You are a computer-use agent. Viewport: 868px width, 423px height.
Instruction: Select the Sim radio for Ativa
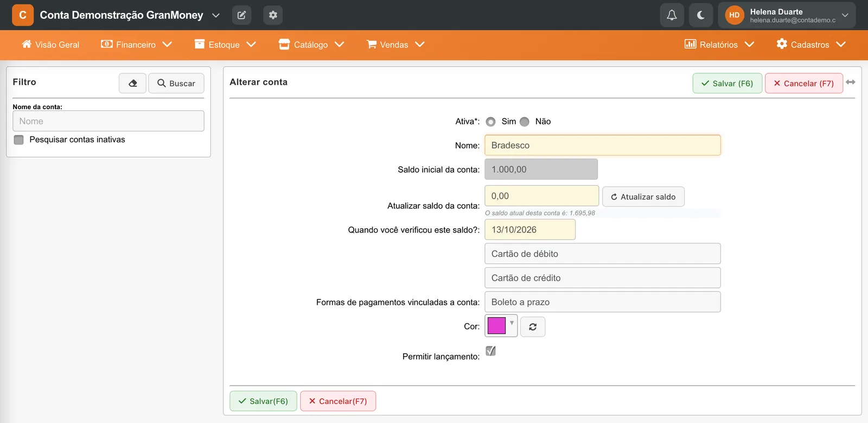[x=491, y=122]
